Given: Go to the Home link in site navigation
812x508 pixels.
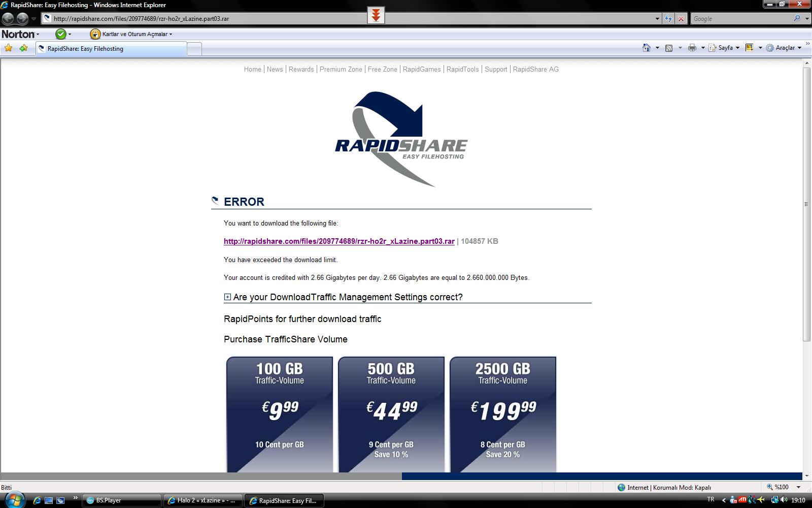Looking at the screenshot, I should (252, 69).
